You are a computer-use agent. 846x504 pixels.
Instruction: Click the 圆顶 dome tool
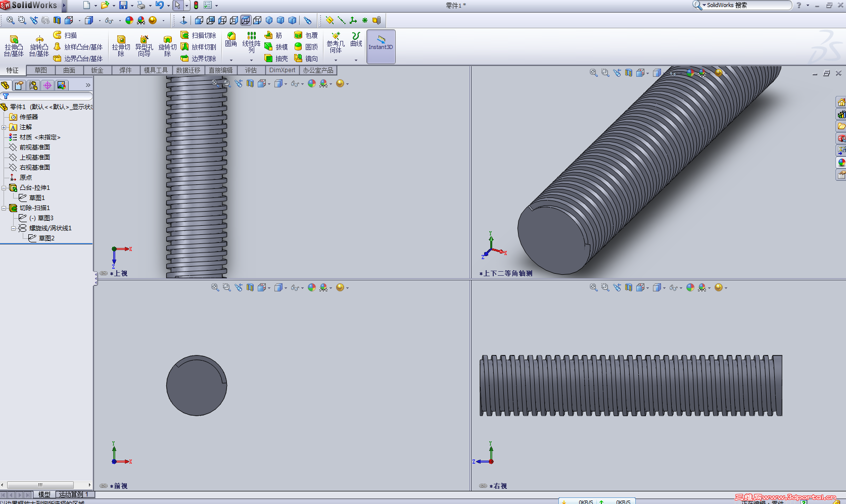[306, 47]
